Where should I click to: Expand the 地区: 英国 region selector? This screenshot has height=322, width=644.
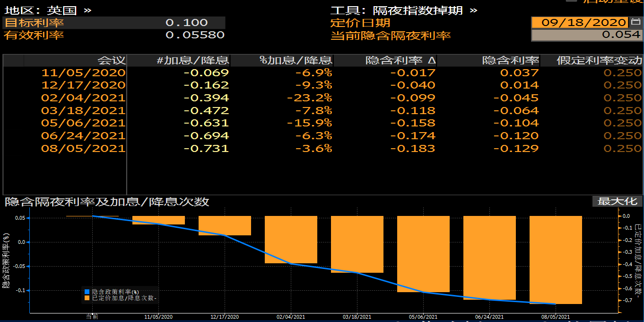tap(48, 10)
